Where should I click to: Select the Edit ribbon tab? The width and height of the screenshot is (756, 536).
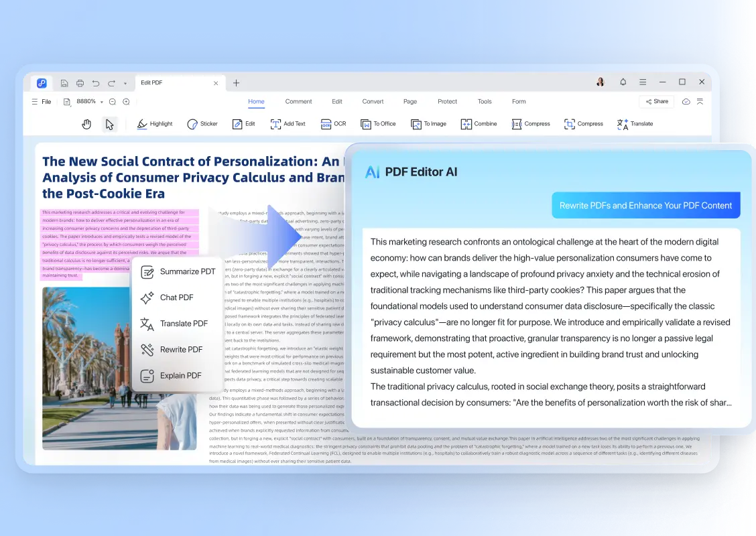click(x=337, y=102)
